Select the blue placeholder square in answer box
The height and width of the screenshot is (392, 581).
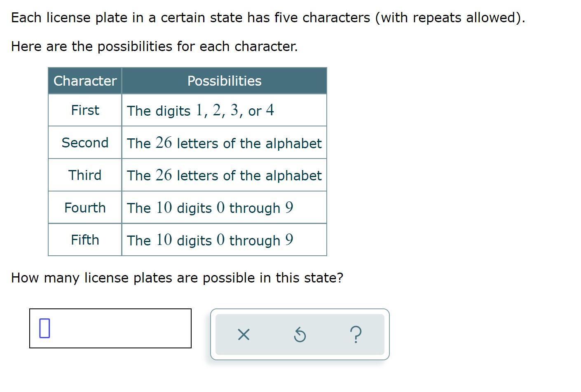(x=45, y=328)
